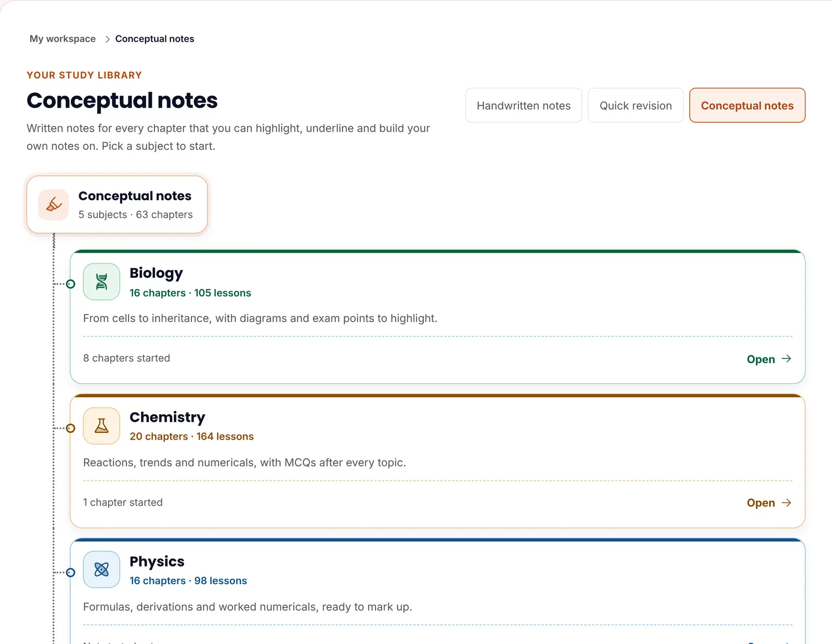
Task: Click the main Conceptual notes page heading
Action: pos(122,100)
